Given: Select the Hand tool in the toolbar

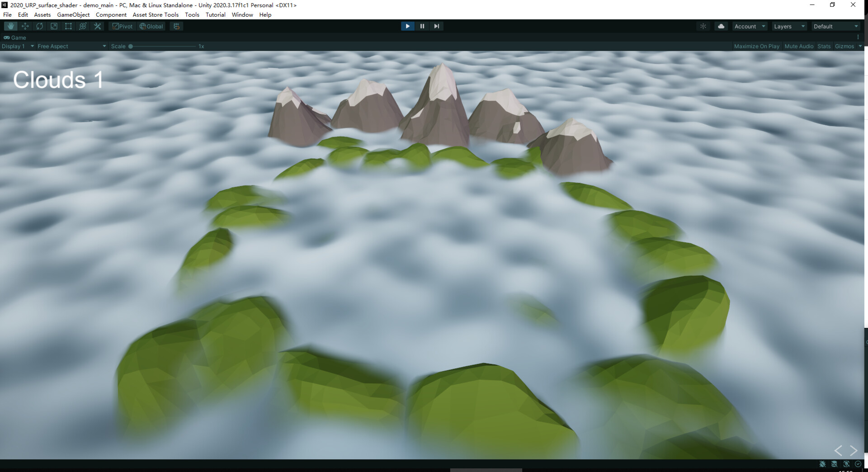Looking at the screenshot, I should (x=10, y=26).
